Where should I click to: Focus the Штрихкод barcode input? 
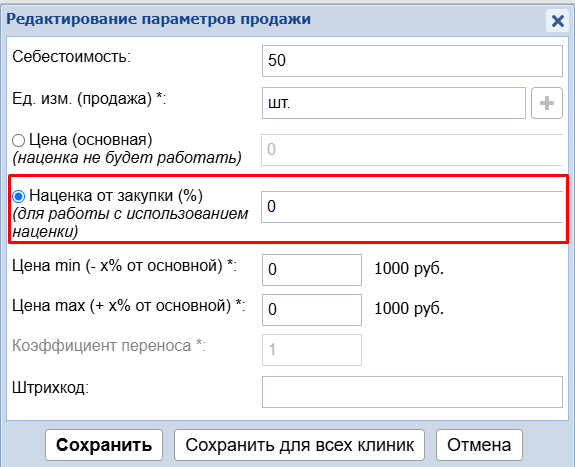tap(412, 392)
